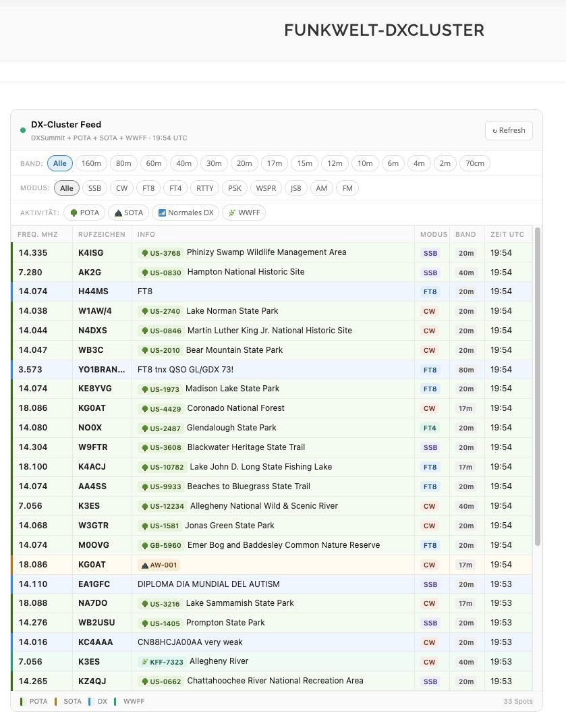Toggle the WWFF activity filter
566x728 pixels.
(244, 213)
